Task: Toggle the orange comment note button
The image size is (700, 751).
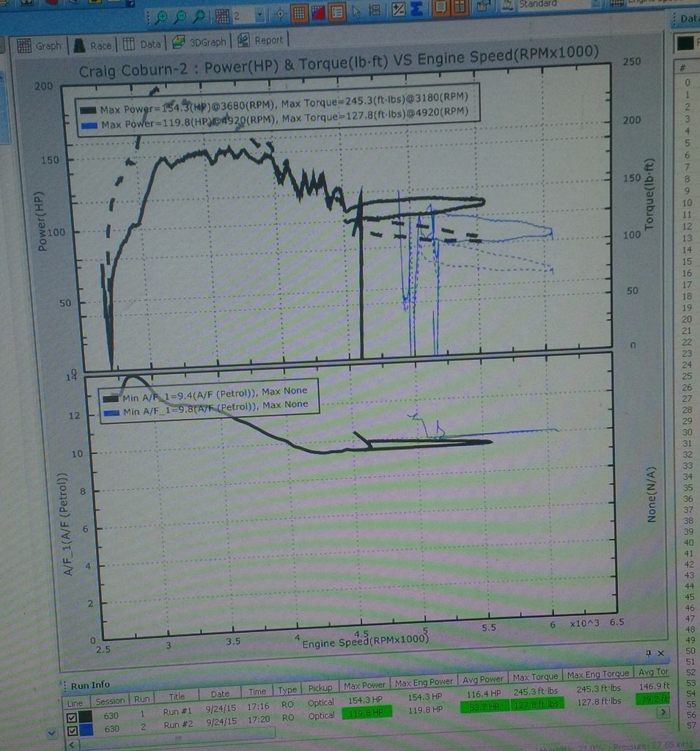Action: 441,7
